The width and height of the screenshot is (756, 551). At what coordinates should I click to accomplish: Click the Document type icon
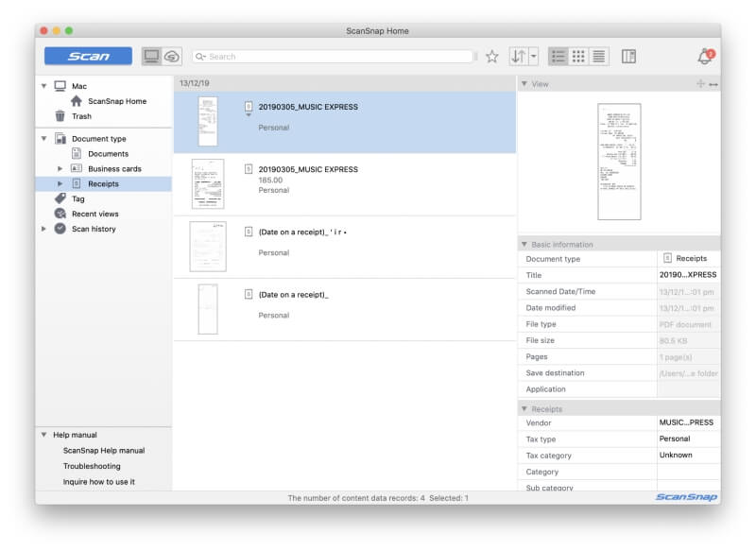(x=60, y=138)
